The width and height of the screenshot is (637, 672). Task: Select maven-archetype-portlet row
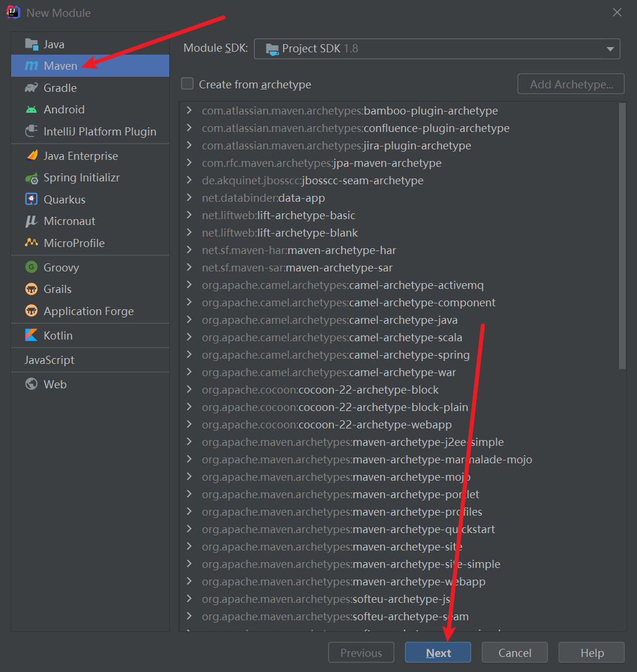pos(399,494)
